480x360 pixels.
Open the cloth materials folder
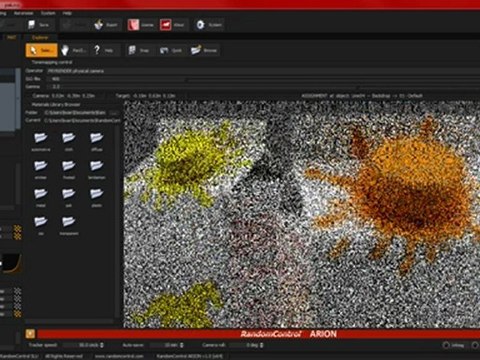(69, 141)
